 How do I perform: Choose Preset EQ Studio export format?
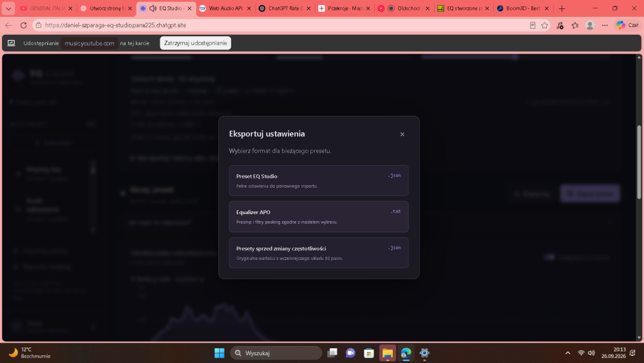[319, 181]
